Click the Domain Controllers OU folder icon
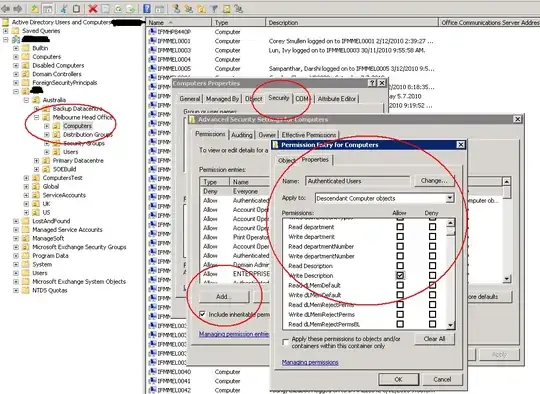The image size is (540, 394). coord(25,74)
